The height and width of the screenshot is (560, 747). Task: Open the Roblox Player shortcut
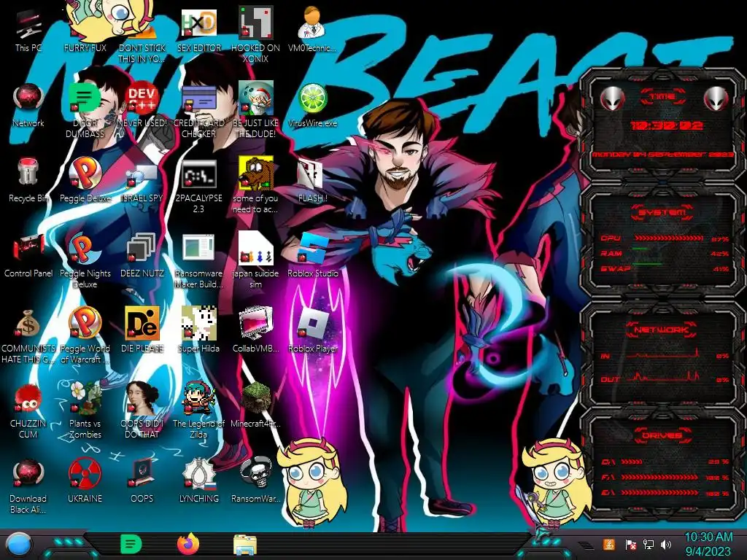(x=312, y=330)
